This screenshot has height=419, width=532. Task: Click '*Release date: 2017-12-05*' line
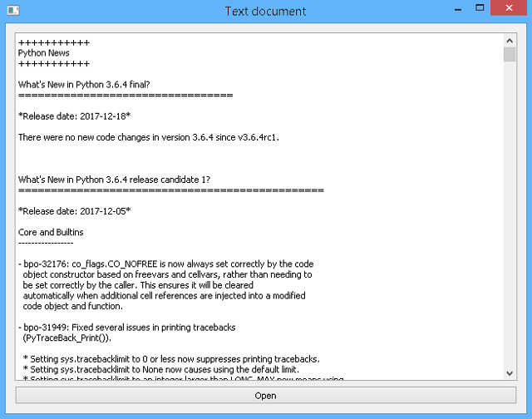pos(74,211)
